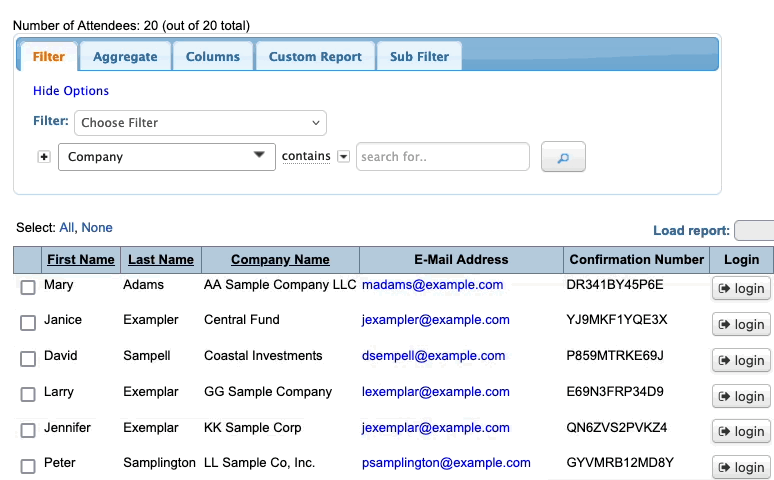774x480 pixels.
Task: Click the GG Sample Company cell
Action: 268,392
